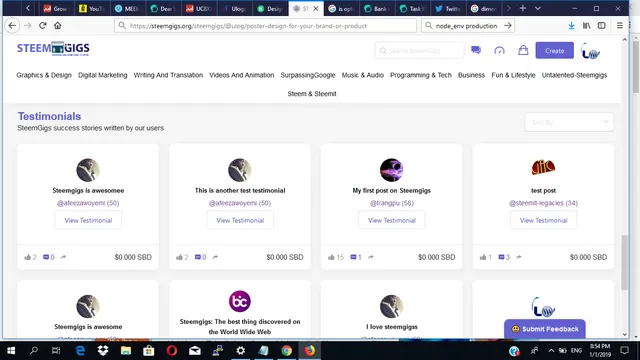Viewport: 640px width, 360px height.
Task: List all tabs dropdown arrow
Action: coord(538,8)
